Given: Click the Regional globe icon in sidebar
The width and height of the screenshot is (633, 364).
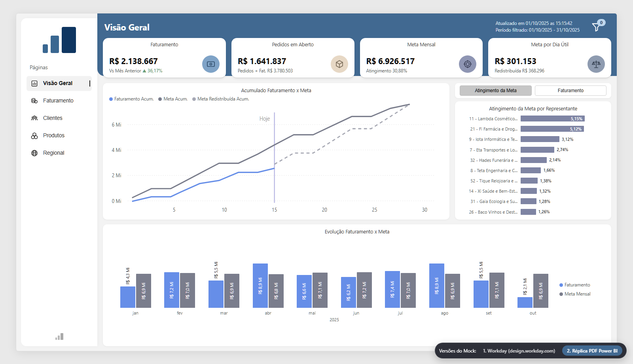Looking at the screenshot, I should (34, 153).
